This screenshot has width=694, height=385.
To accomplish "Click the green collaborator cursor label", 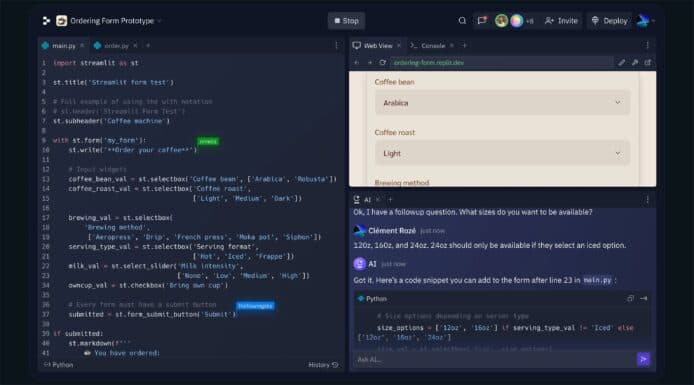I will point(208,142).
